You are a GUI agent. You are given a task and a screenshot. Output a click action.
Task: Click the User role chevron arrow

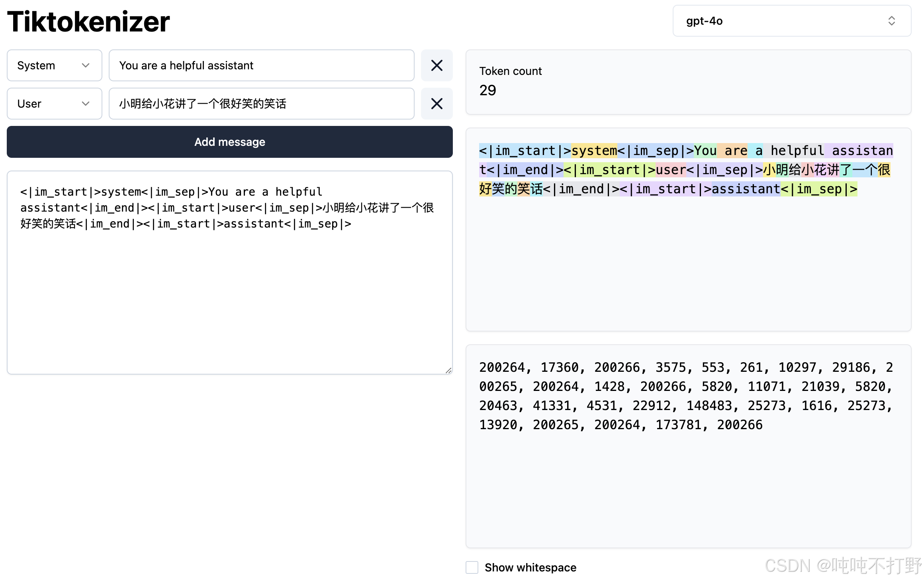point(85,104)
